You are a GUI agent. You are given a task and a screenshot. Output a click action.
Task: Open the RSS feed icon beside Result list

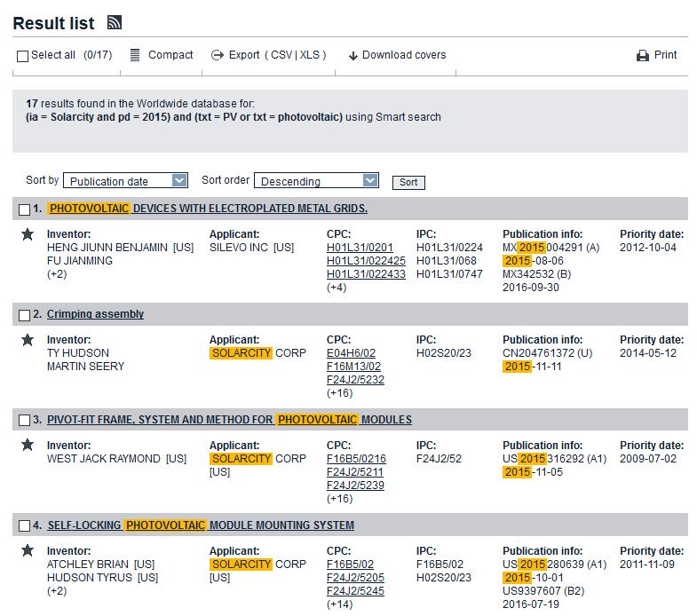pos(115,22)
